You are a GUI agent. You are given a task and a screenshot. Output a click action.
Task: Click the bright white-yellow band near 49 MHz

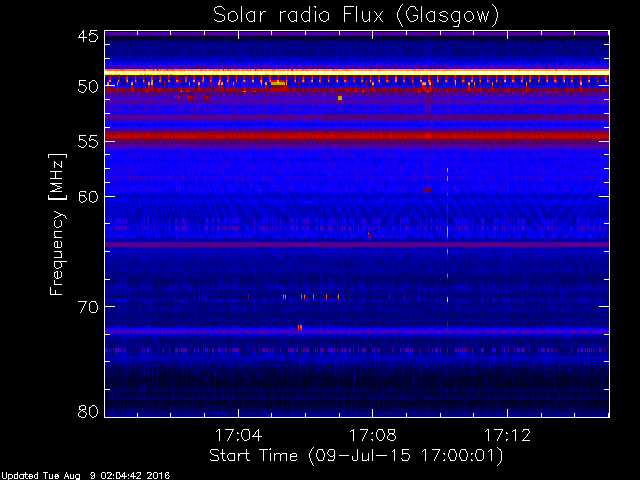(x=357, y=72)
